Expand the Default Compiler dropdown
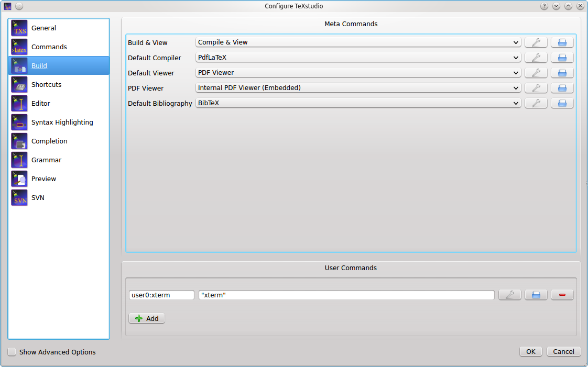Screen dimensions: 588x367 358,57
